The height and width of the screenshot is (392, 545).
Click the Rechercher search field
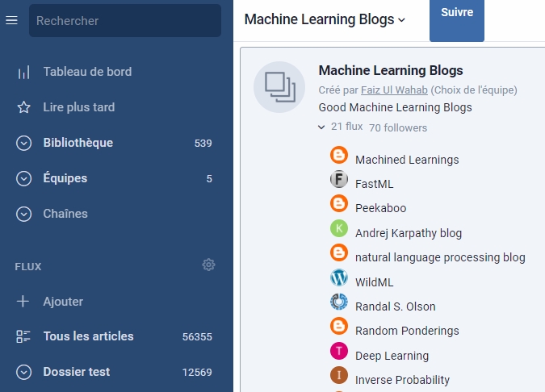coord(125,20)
